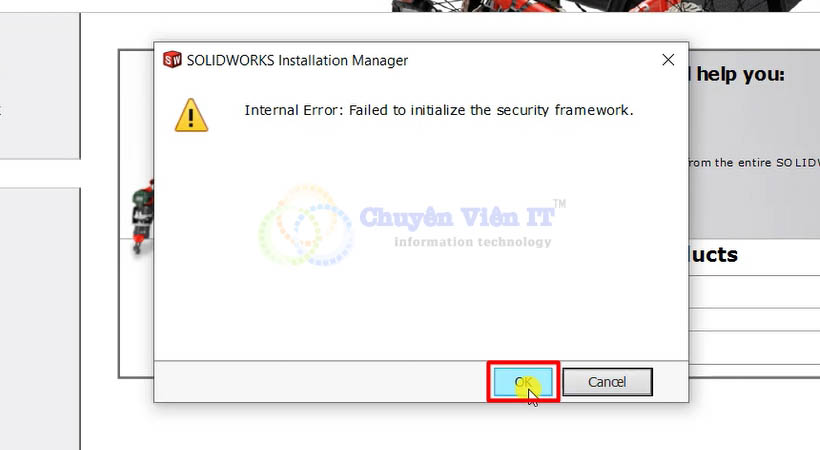Click the TM mark beside the watermark
The width and height of the screenshot is (820, 450).
560,204
